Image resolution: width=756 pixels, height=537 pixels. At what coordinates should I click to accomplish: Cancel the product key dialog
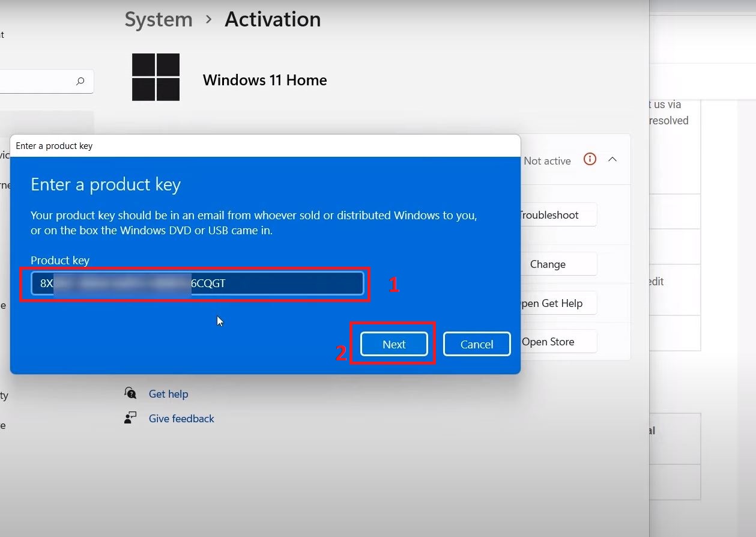(476, 344)
